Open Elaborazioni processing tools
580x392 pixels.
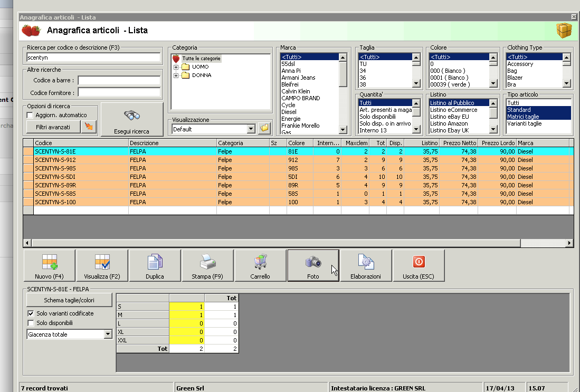(366, 266)
